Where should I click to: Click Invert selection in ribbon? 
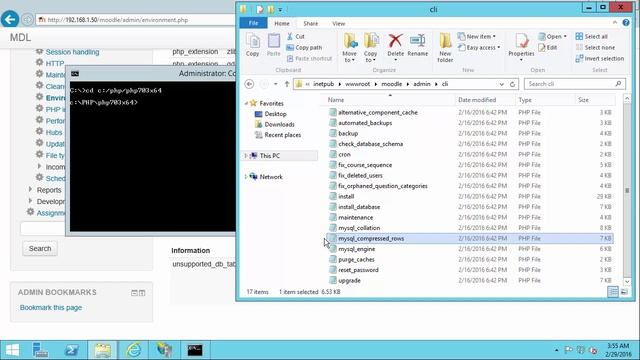pyautogui.click(x=600, y=58)
